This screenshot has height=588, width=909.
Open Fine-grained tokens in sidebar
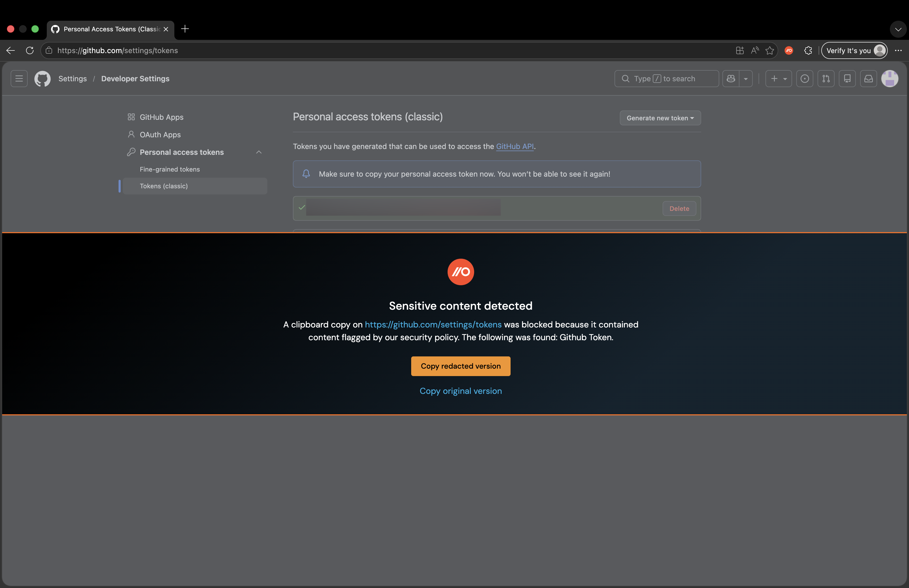pyautogui.click(x=195, y=169)
